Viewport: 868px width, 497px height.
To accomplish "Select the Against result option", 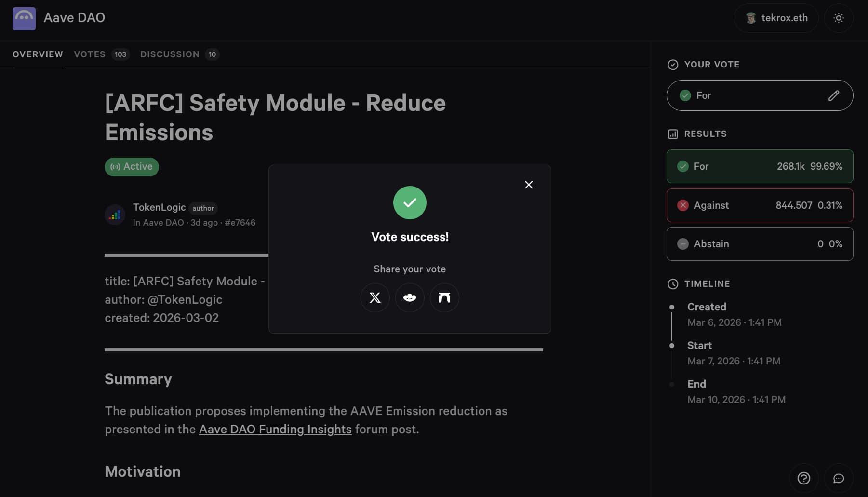I will [760, 205].
